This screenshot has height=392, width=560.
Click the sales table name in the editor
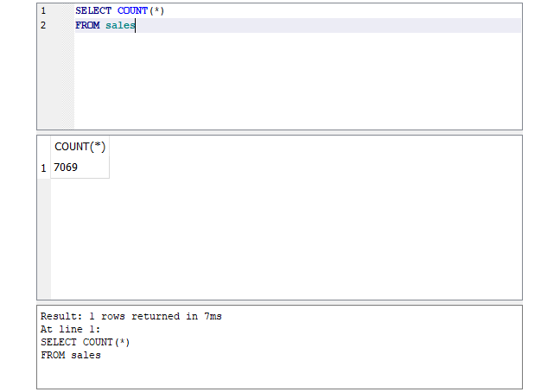120,26
